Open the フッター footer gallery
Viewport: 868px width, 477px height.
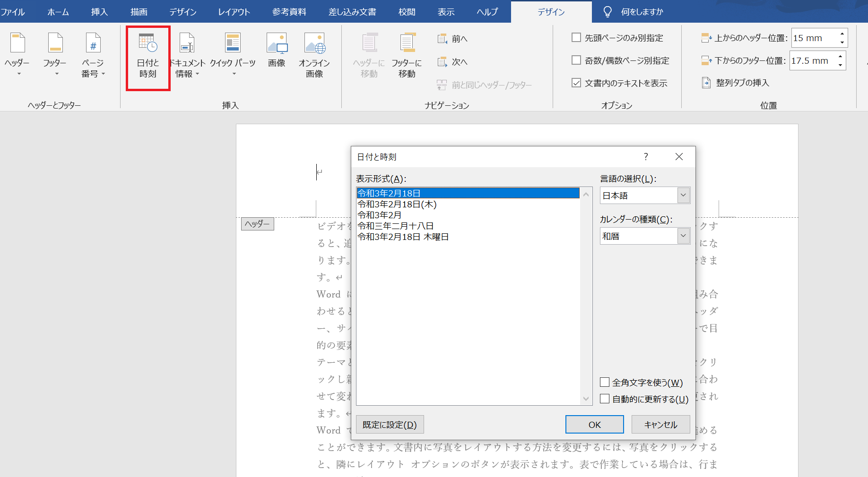[55, 54]
